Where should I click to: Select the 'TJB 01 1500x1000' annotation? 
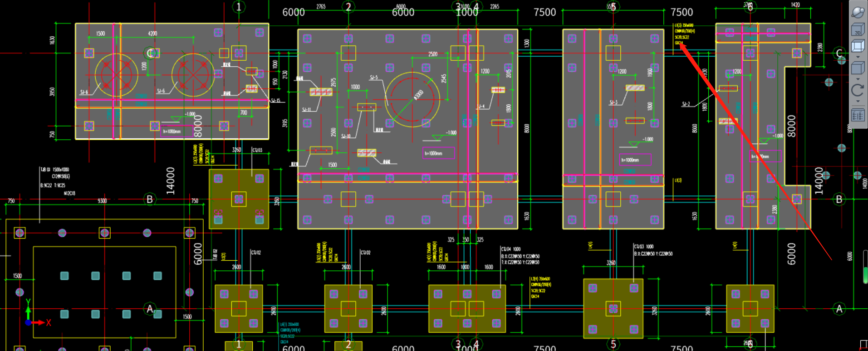(x=55, y=170)
